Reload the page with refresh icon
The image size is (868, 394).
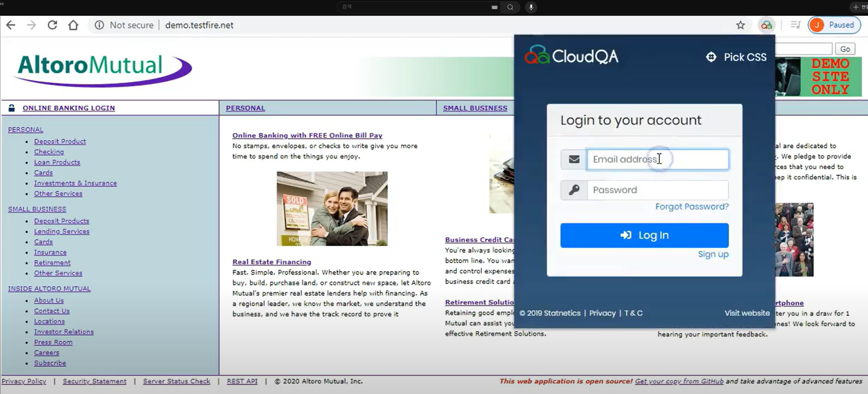52,25
